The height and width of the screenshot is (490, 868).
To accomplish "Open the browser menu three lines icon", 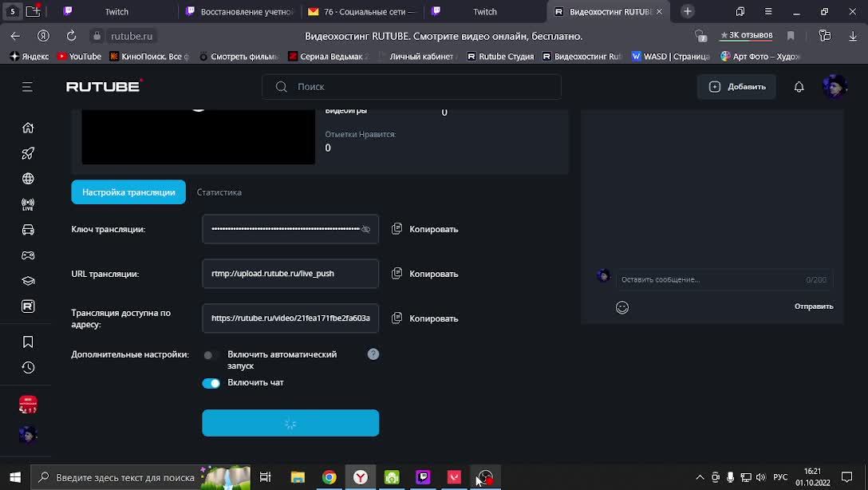I will tap(767, 12).
